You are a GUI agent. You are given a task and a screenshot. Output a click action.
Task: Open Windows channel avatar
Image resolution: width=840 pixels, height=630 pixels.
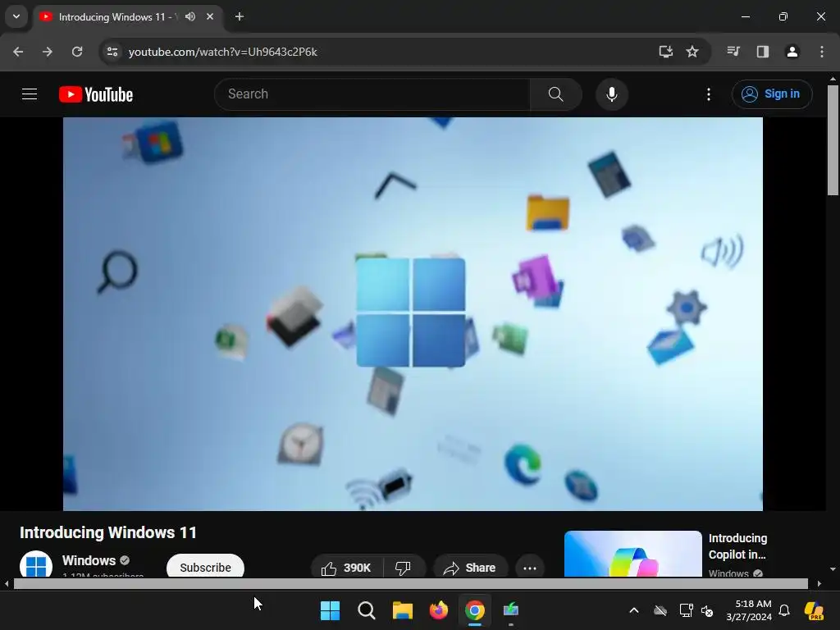[x=36, y=564]
